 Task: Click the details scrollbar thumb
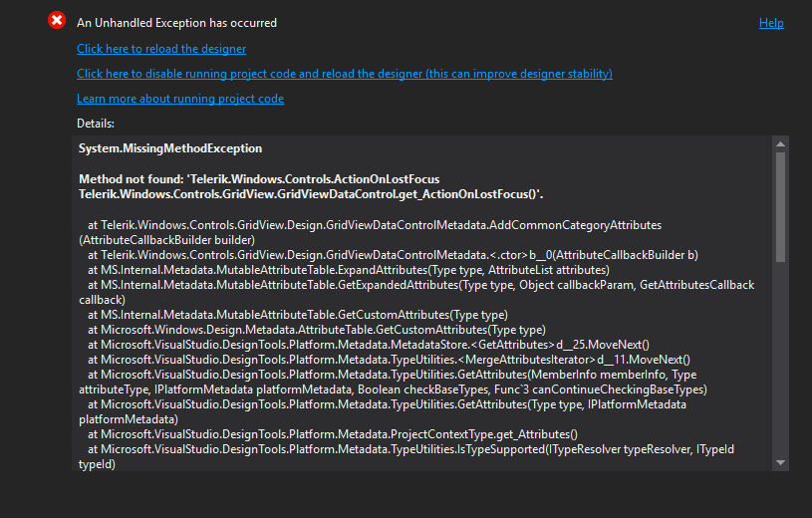780,206
